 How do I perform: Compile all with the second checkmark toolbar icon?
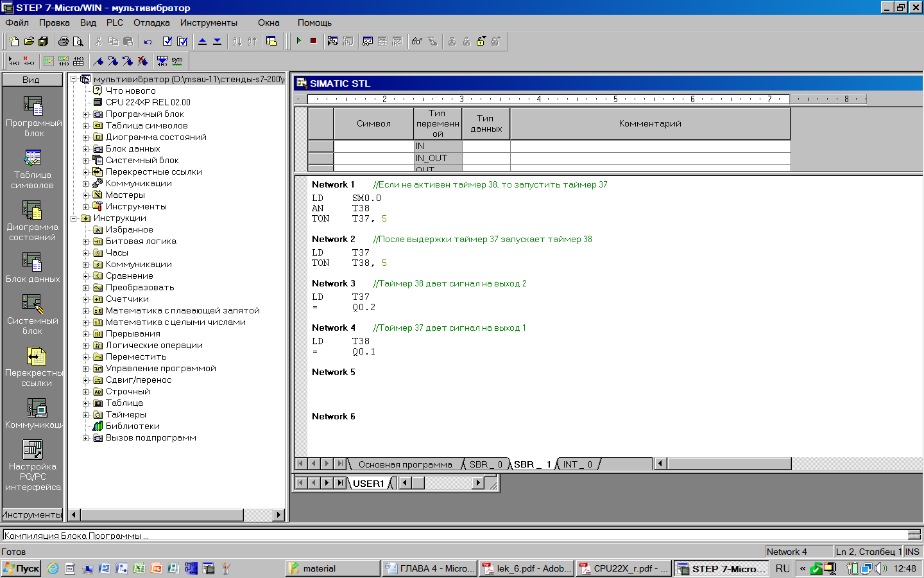coord(182,41)
